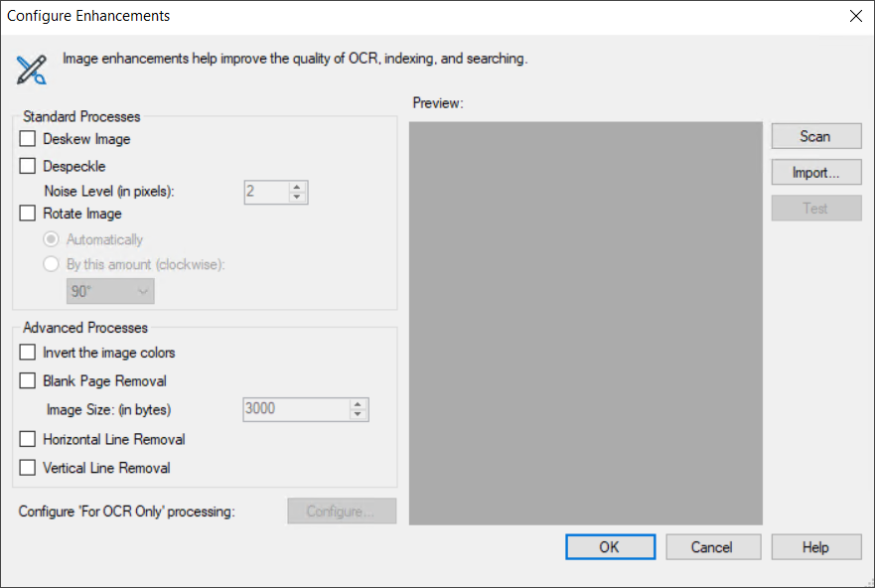Image resolution: width=875 pixels, height=588 pixels.
Task: Enable the Deskew Image option
Action: coord(27,139)
